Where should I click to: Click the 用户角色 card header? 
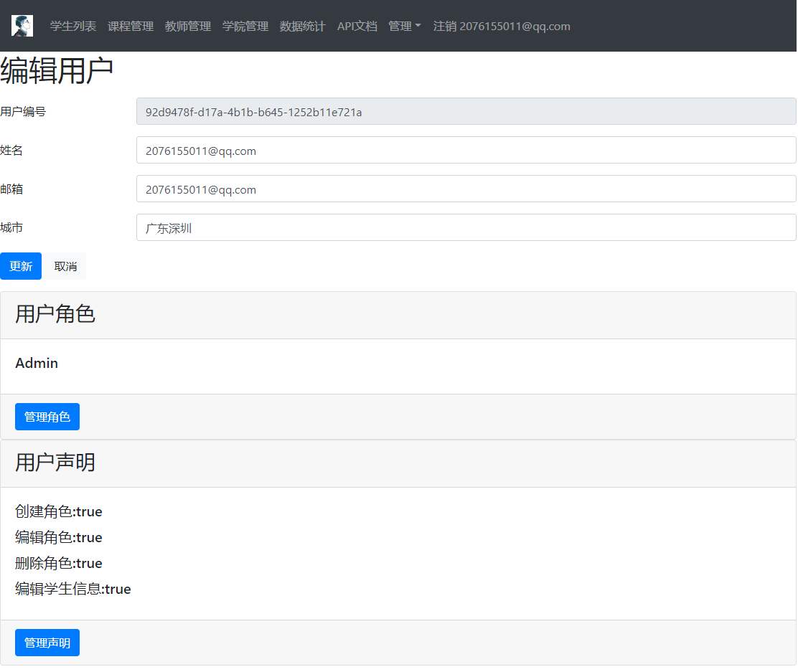[x=398, y=315]
